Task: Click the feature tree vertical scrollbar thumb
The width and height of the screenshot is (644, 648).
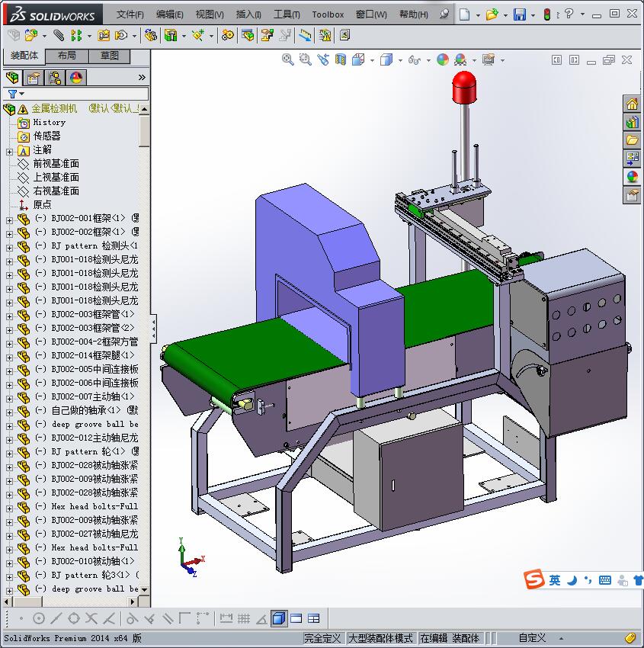Action: tap(144, 131)
